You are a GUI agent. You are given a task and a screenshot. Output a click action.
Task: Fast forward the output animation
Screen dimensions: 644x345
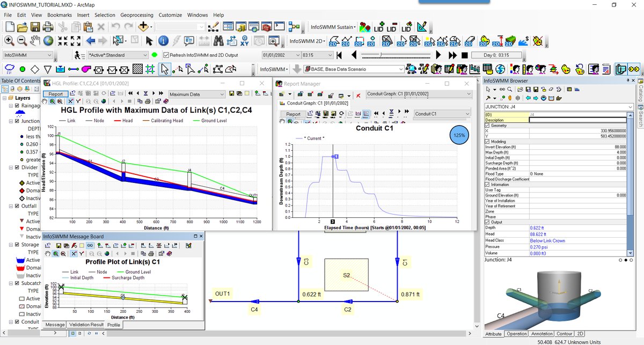tap(452, 55)
